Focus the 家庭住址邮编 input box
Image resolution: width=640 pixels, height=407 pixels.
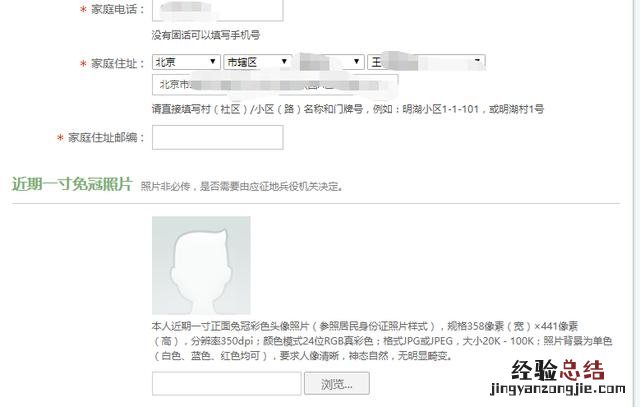(x=218, y=137)
